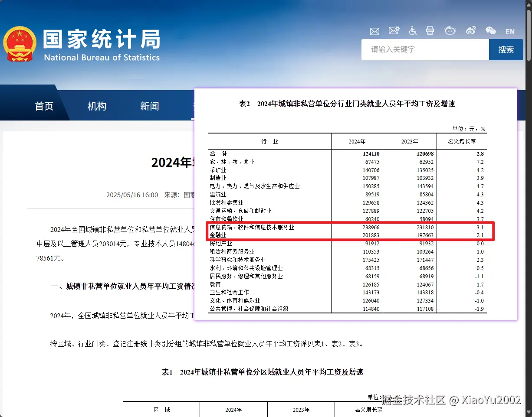Screen dimensions: 532x417
Task: Go to the 首页 nav tab
Action: tap(44, 106)
